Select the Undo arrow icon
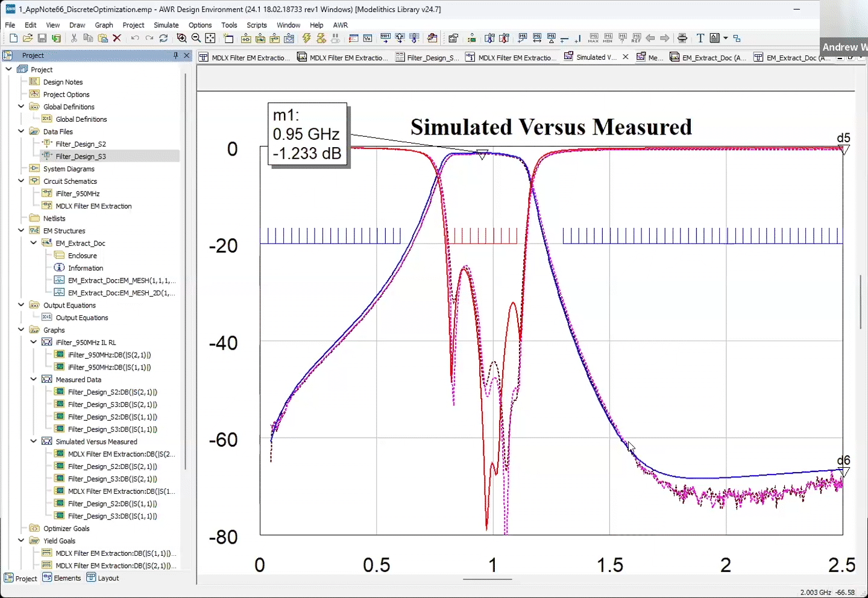The width and height of the screenshot is (868, 598). [135, 38]
